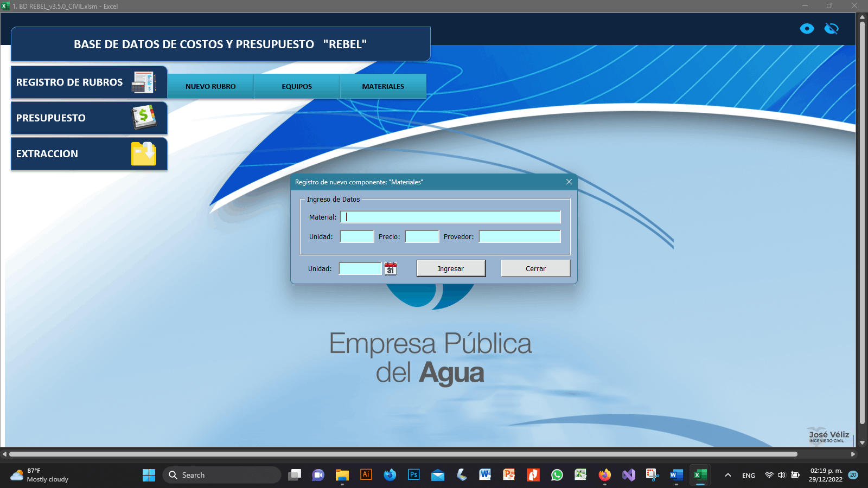The height and width of the screenshot is (488, 868).
Task: Open the weather widget showing 87°F
Action: pos(40,475)
